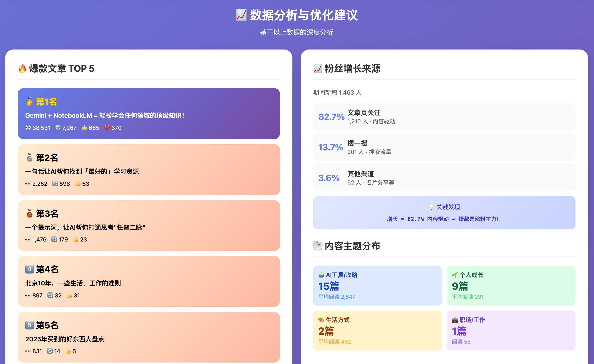Screen dimensions: 594x364
Task: Click the fire icon next to 爆款文章 TOP 5
Action: click(22, 69)
